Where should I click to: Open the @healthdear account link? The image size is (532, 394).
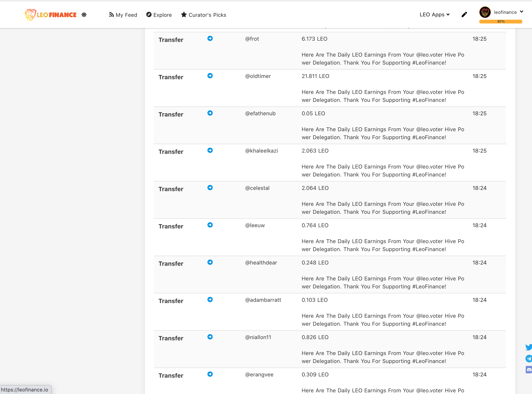point(261,263)
